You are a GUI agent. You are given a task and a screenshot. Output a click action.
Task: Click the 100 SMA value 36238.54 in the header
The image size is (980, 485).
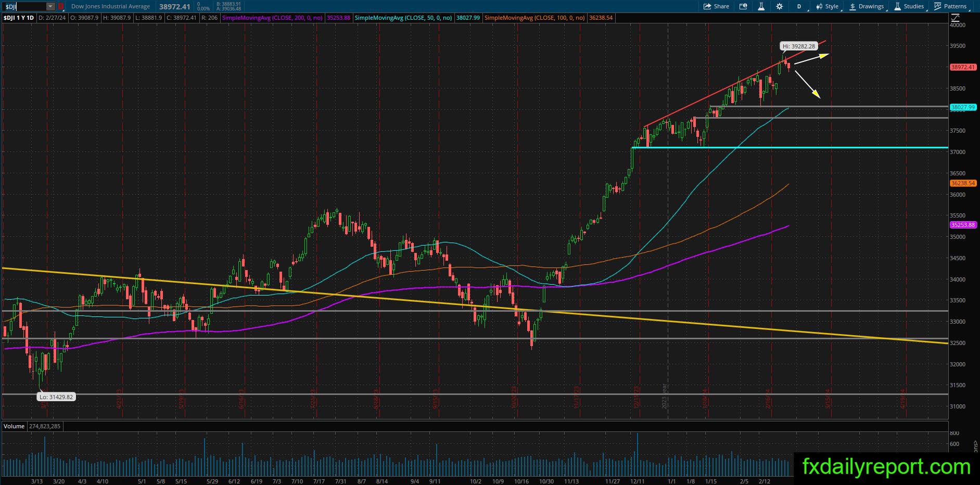pos(601,18)
